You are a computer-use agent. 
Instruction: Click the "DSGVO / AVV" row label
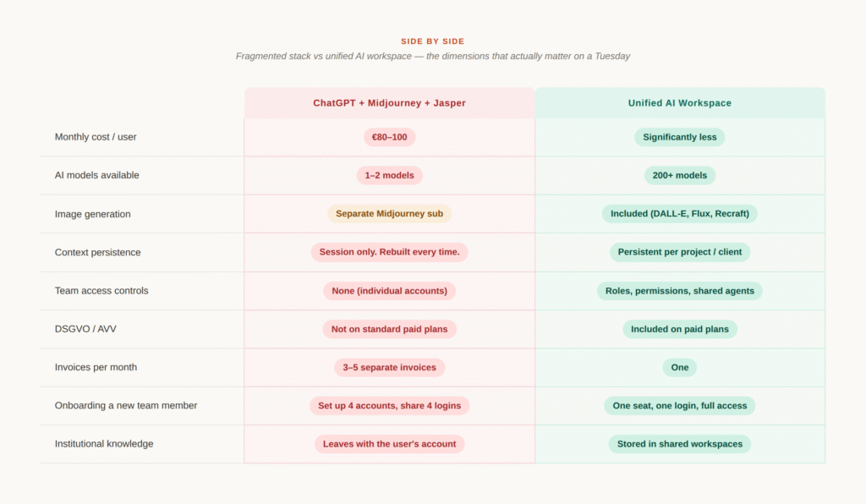point(84,329)
